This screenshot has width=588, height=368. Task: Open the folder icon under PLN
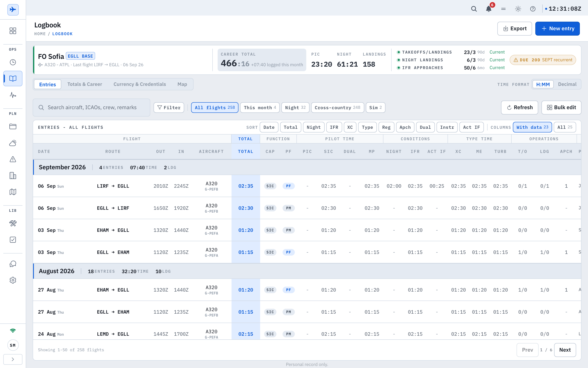[x=13, y=127]
